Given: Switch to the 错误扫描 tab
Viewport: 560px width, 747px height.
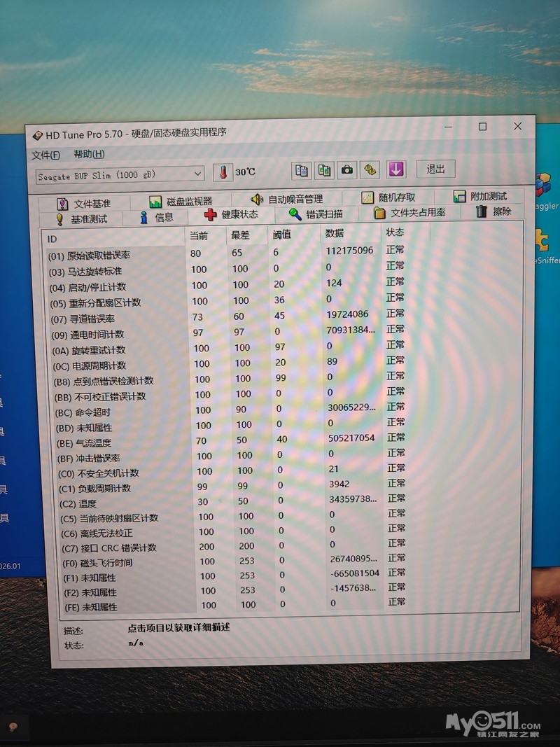Looking at the screenshot, I should pos(316,214).
